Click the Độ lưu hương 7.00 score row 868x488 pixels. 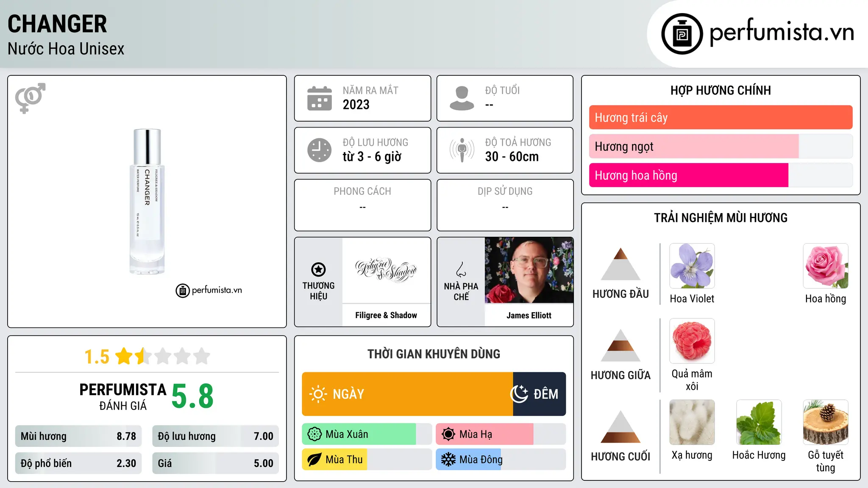coord(215,436)
